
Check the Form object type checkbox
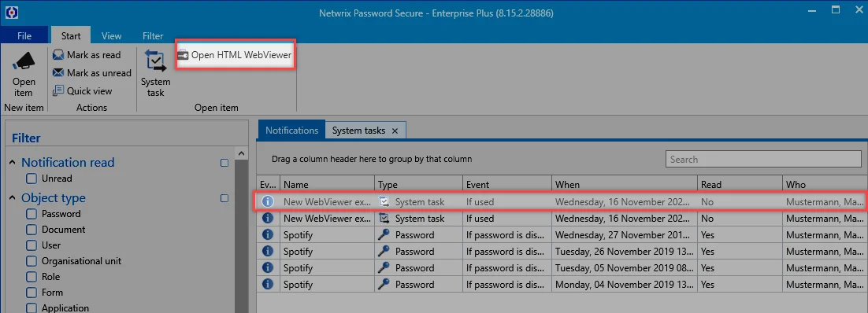[x=32, y=293]
